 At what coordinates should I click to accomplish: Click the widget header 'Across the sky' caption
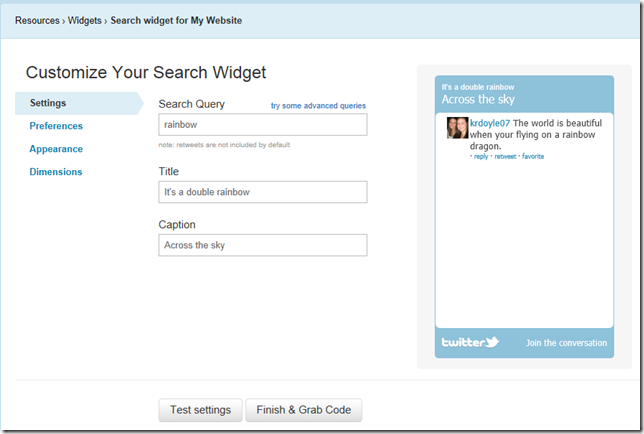(478, 99)
